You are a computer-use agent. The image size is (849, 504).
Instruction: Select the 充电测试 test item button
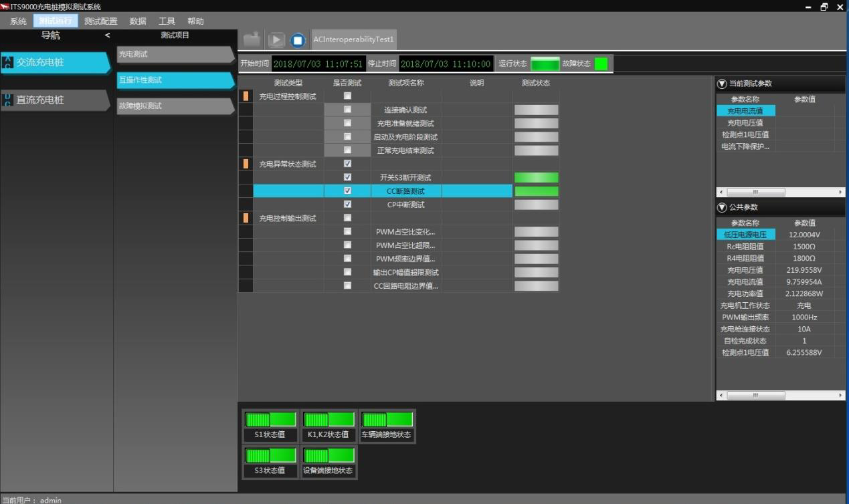pyautogui.click(x=174, y=54)
